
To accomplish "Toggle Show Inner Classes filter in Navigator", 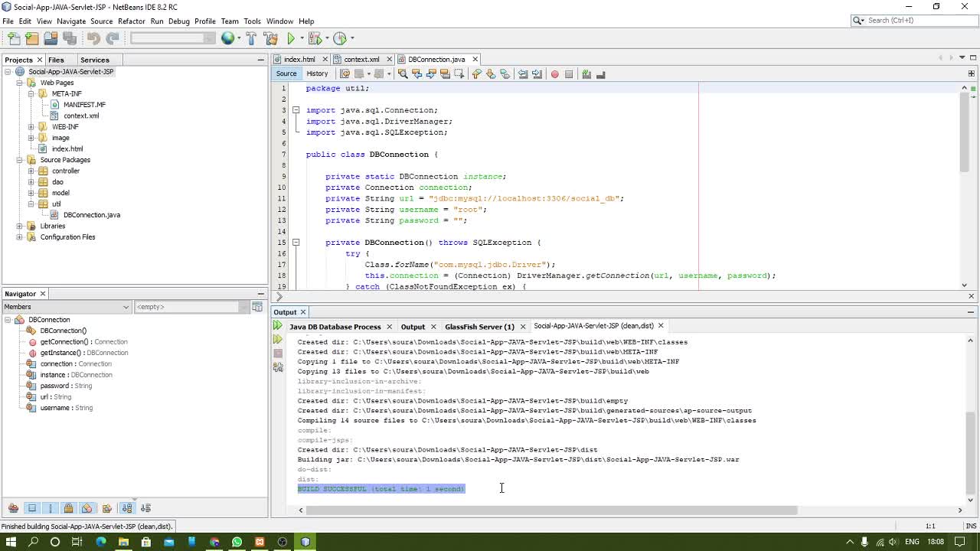I will coord(87,508).
